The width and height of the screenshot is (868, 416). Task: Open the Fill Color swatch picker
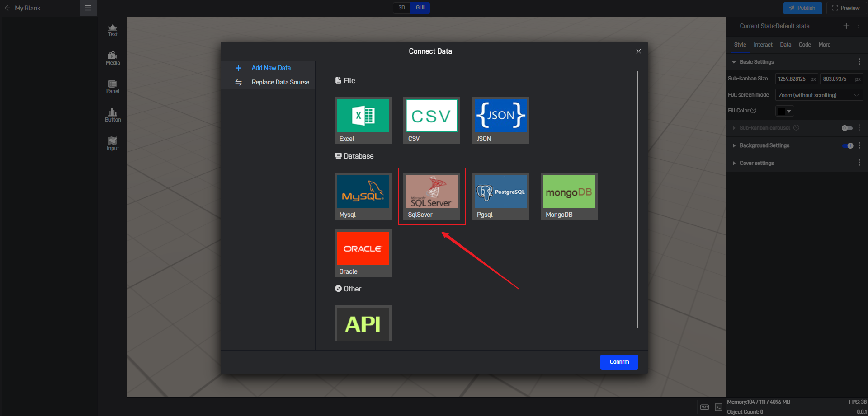(x=784, y=111)
